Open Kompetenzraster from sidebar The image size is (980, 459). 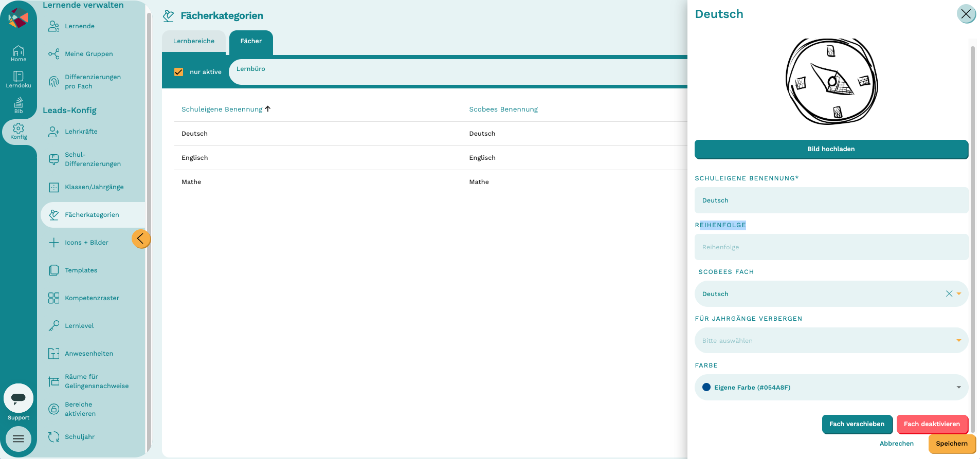tap(92, 298)
